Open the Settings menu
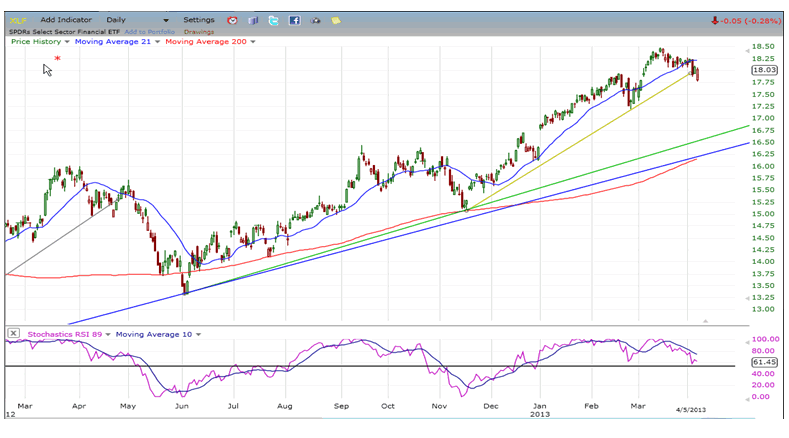This screenshot has height=438, width=789. [199, 20]
